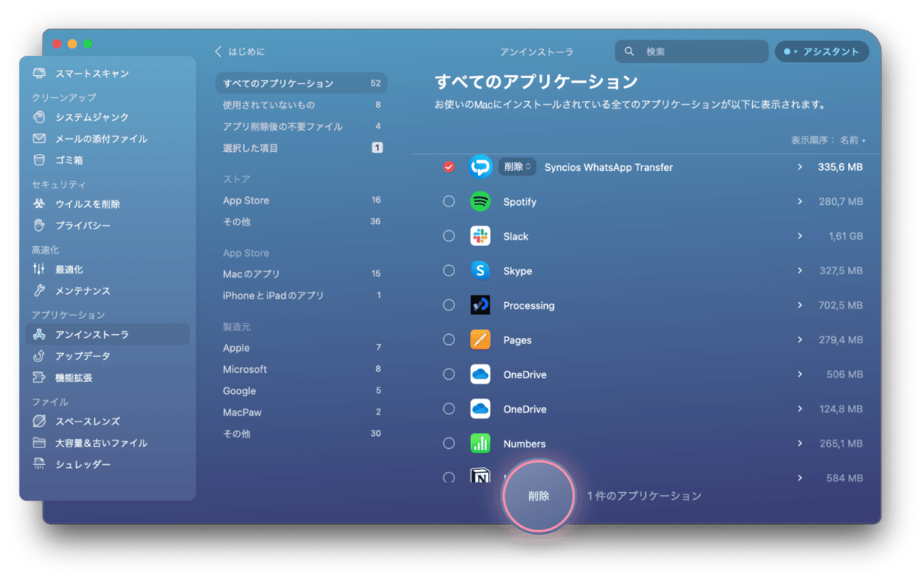Click the System Junk icon
Screen dimensions: 924x581
40,117
